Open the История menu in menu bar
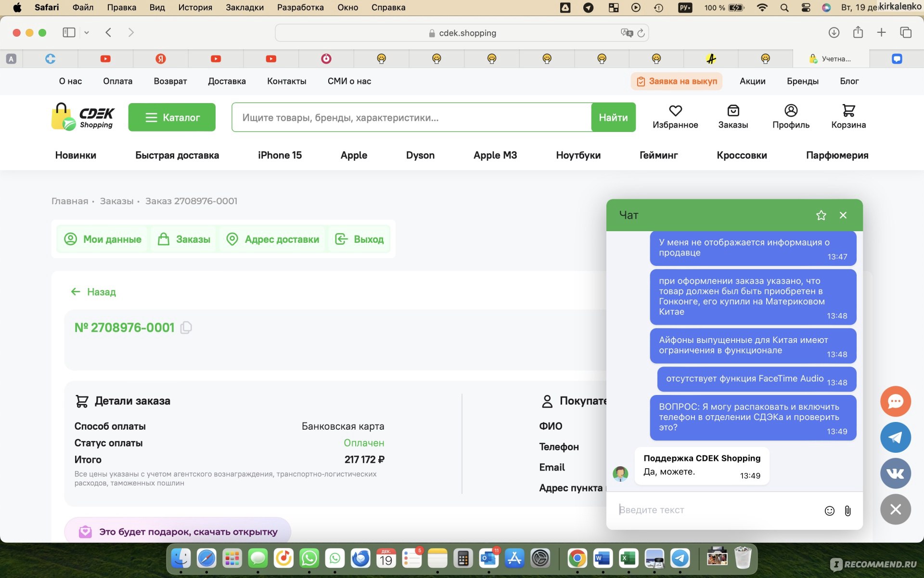 coord(195,7)
